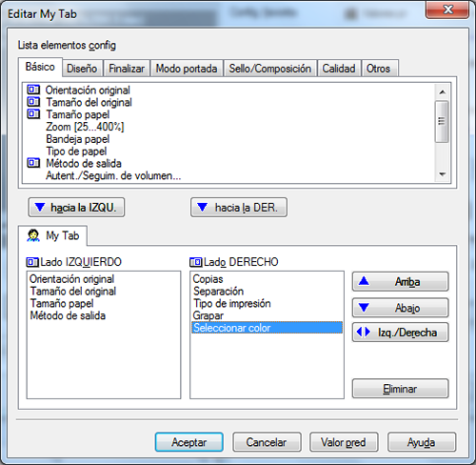Click the hacia la DER. button
Screen dimensions: 476x465
239,208
